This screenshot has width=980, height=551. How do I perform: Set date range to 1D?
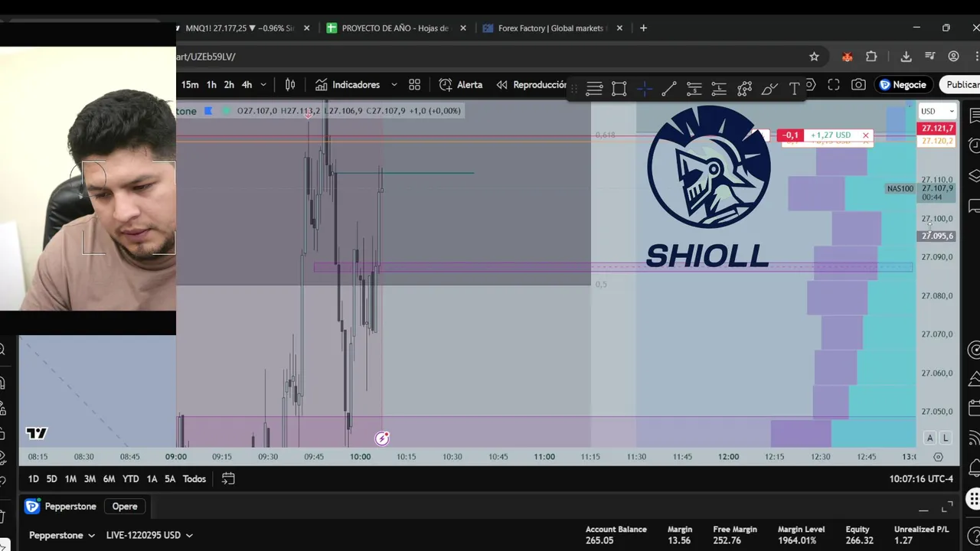[33, 479]
